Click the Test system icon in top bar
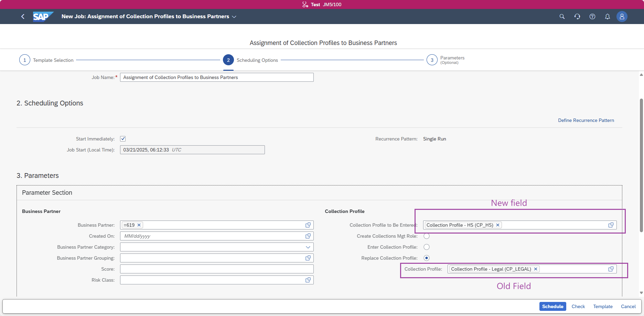This screenshot has height=316, width=644. [x=305, y=4]
